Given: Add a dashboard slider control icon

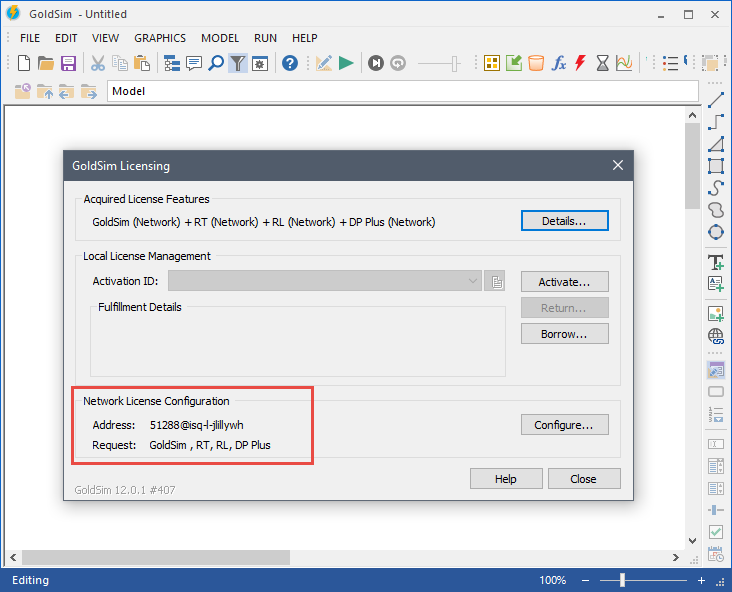Looking at the screenshot, I should tap(716, 510).
